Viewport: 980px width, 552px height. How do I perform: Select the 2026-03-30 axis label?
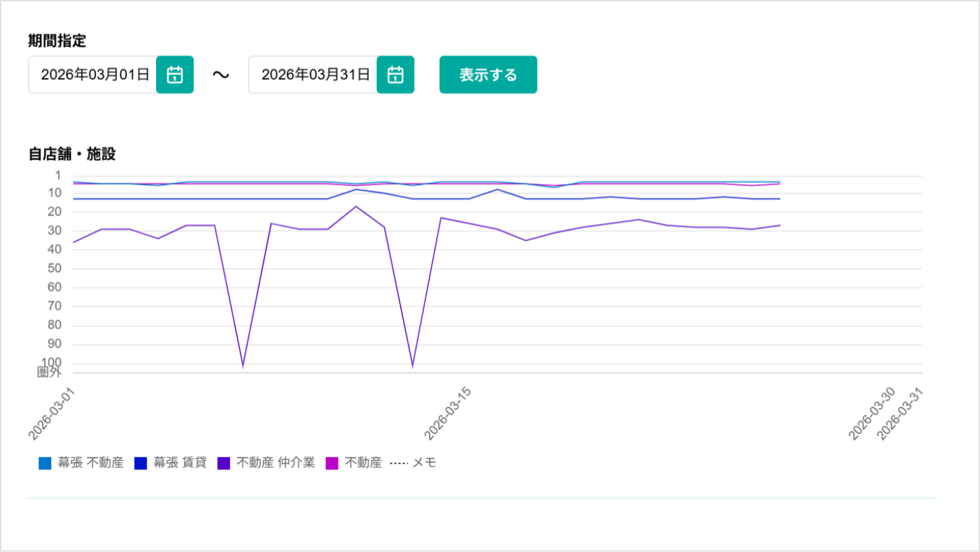(873, 414)
